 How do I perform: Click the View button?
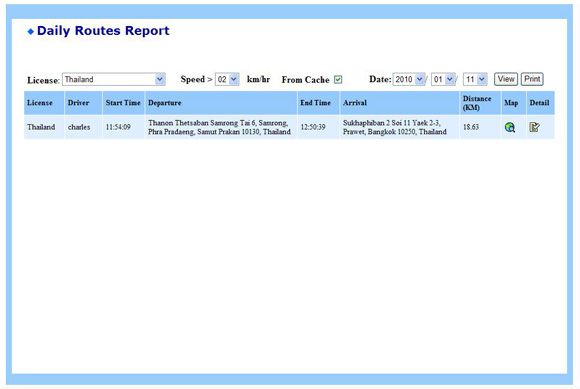pyautogui.click(x=506, y=79)
